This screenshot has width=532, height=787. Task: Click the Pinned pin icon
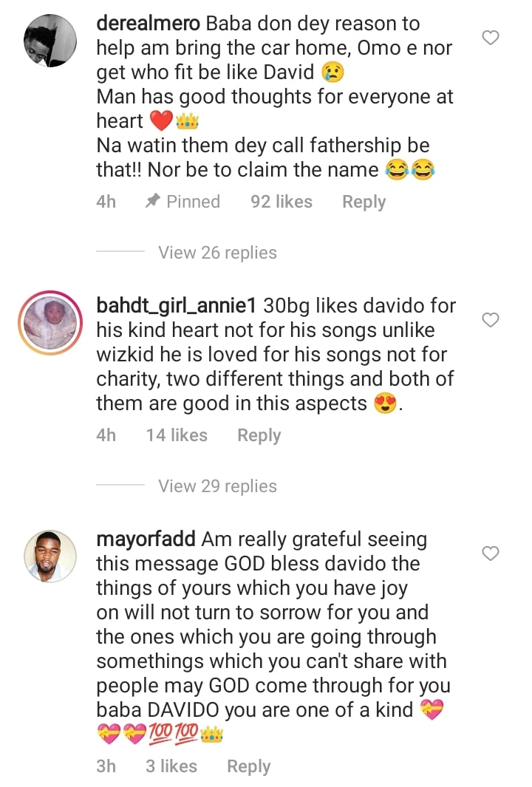tap(154, 201)
